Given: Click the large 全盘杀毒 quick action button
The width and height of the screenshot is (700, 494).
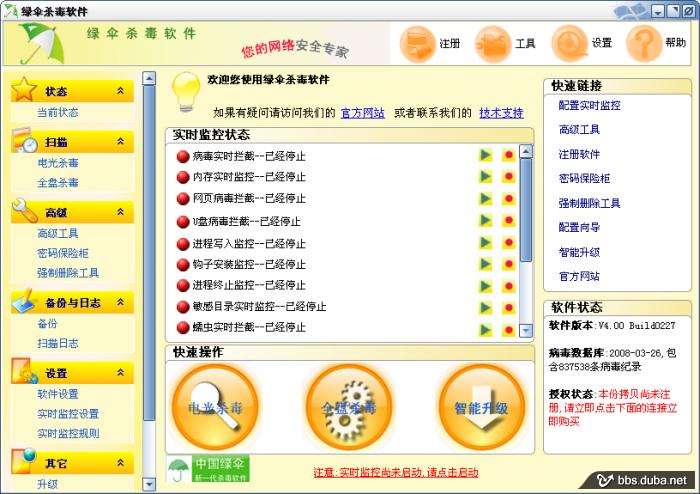Looking at the screenshot, I should pyautogui.click(x=349, y=407).
